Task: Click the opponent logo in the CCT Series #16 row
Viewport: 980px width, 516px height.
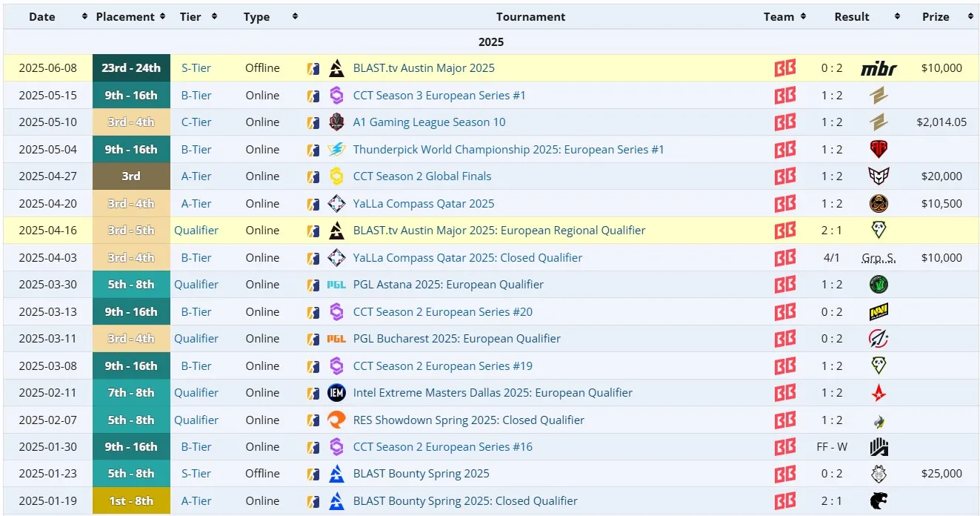Action: pyautogui.click(x=879, y=447)
